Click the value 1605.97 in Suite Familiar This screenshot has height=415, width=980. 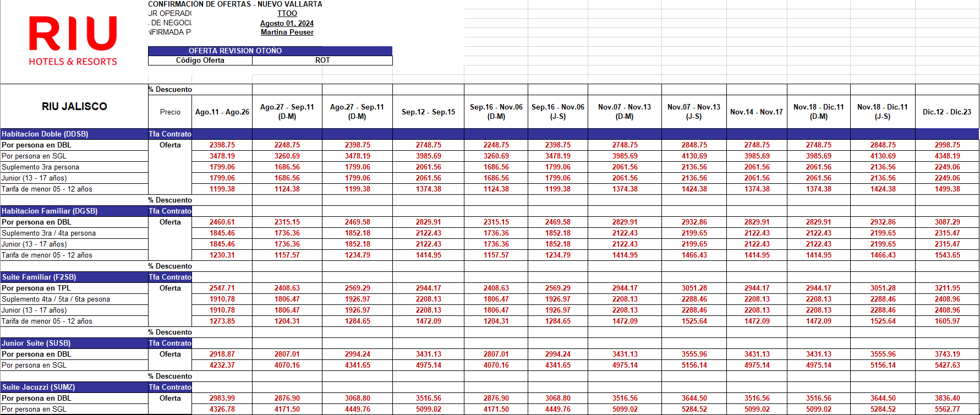coord(947,321)
